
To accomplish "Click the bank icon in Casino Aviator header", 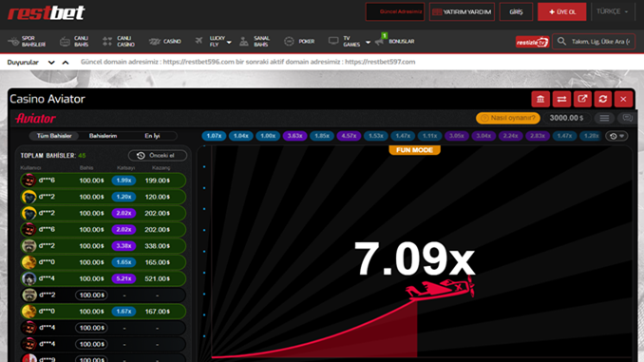I will click(x=540, y=99).
